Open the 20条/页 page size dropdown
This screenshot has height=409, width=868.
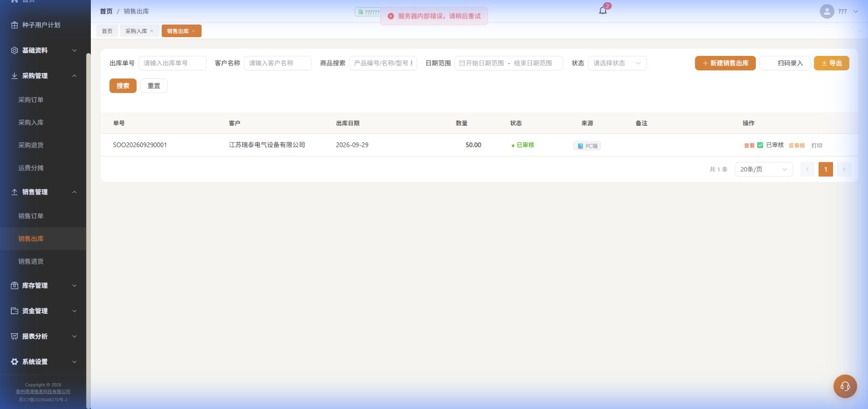(x=764, y=169)
